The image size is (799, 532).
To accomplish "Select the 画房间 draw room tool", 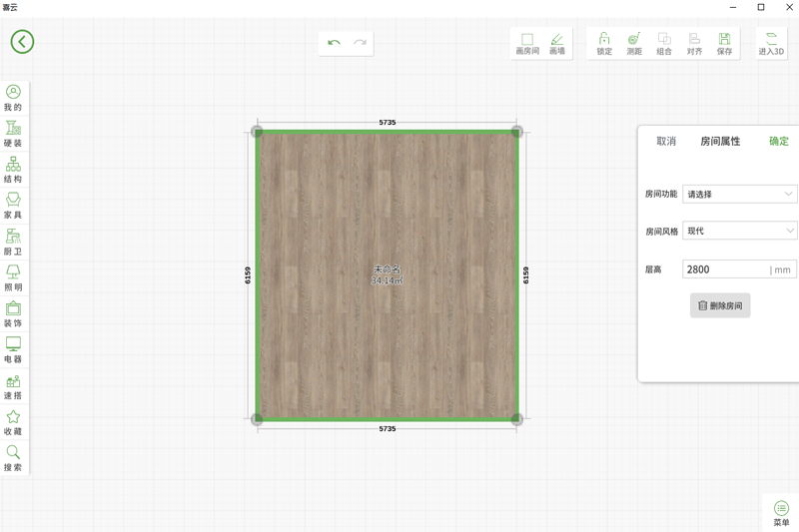I will point(526,43).
